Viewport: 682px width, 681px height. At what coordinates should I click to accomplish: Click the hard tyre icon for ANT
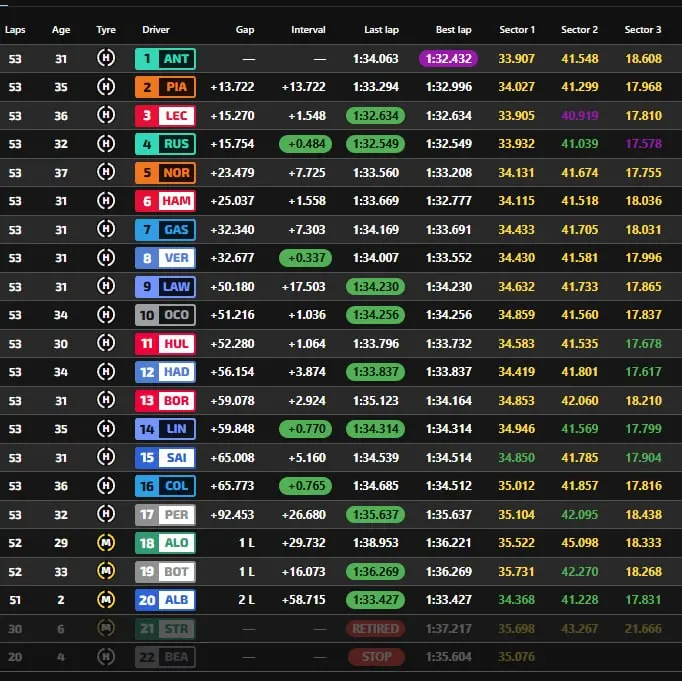click(105, 59)
